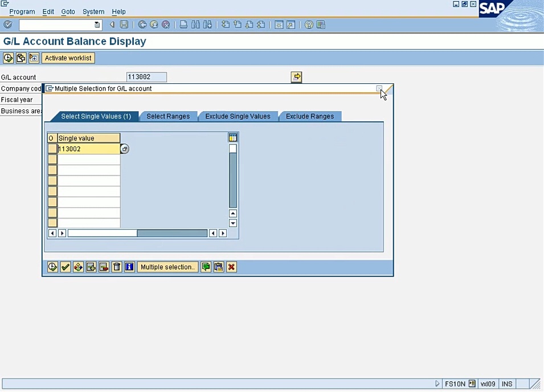Click the green Check Entries checkmark in dialog

[66, 267]
